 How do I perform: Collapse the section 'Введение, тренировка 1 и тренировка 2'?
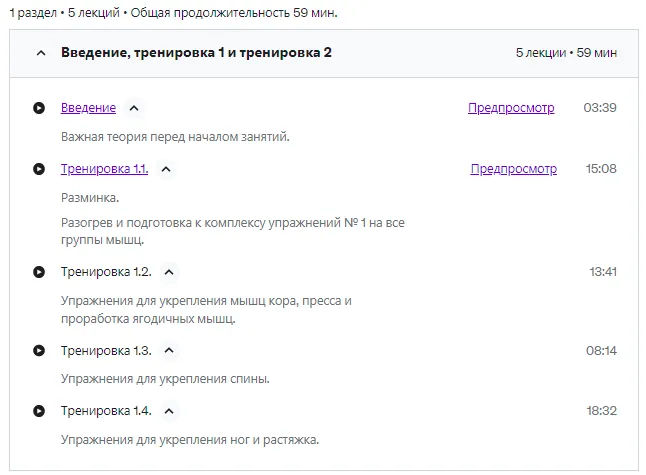pos(41,53)
